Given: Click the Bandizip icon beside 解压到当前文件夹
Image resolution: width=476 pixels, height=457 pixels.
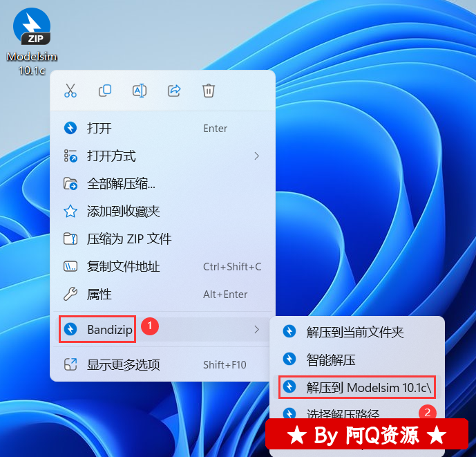Looking at the screenshot, I should click(289, 331).
